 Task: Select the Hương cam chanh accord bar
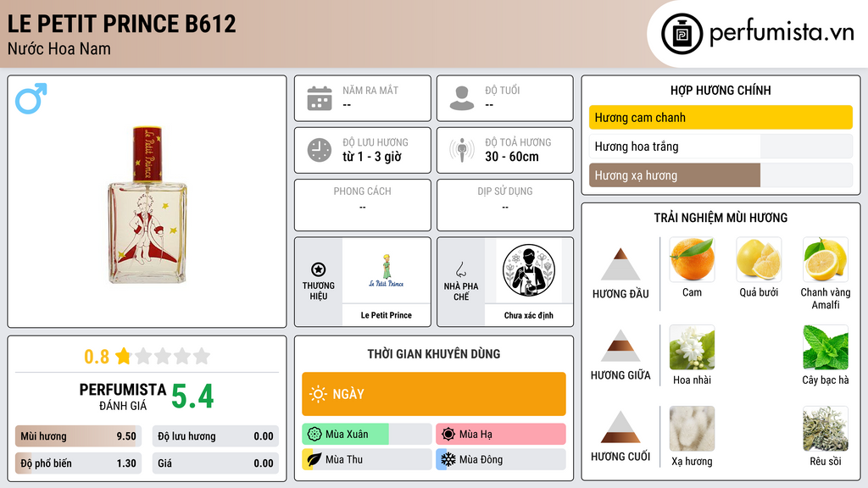721,117
